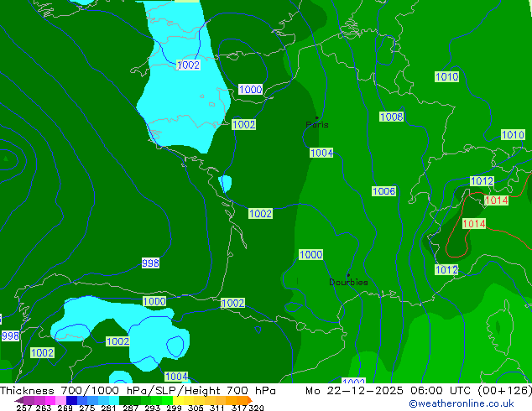
Task: Click the Paris city label
Action: pos(317,125)
